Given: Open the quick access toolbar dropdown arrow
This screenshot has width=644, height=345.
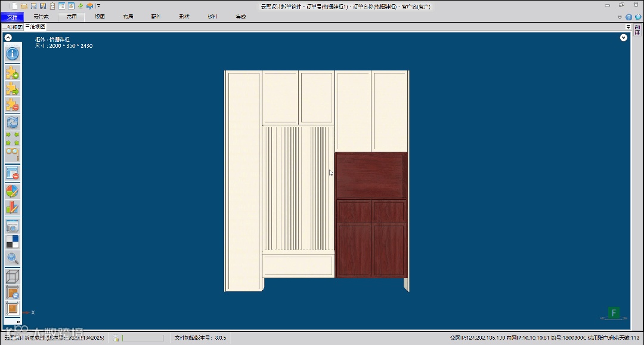Looking at the screenshot, I should point(99,6).
